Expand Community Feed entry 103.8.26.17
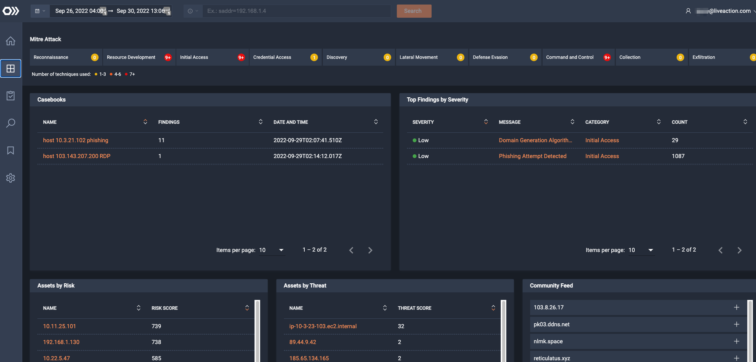756x362 pixels. click(x=736, y=308)
